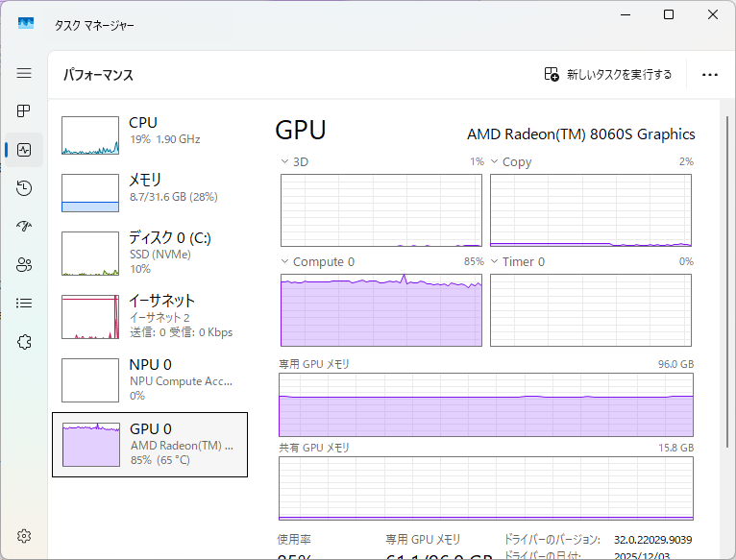Maximize the Task Manager window
Screen dimensions: 736x560
coord(669,14)
